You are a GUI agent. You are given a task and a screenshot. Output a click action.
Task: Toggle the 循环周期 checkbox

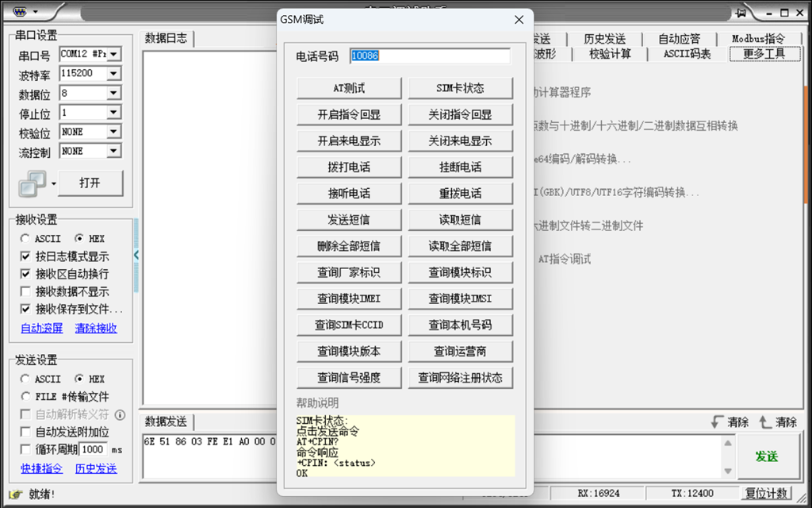[x=25, y=449]
